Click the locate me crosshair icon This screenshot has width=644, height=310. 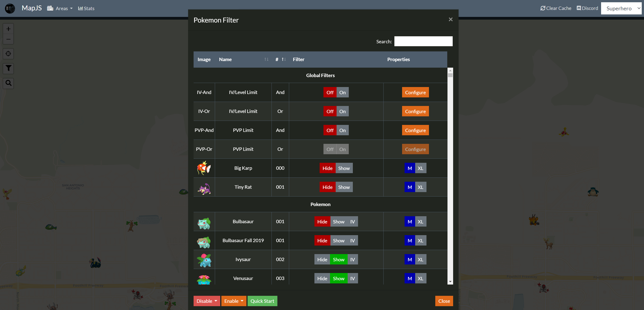[8, 54]
